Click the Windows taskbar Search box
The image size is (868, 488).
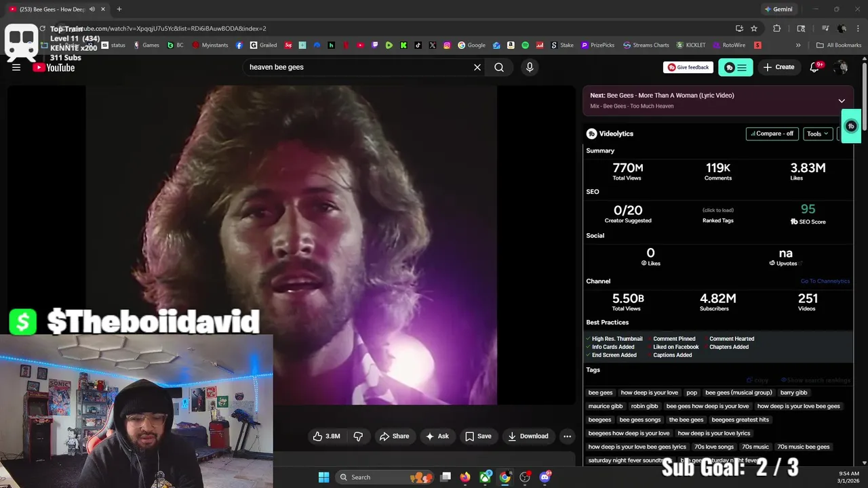click(384, 477)
